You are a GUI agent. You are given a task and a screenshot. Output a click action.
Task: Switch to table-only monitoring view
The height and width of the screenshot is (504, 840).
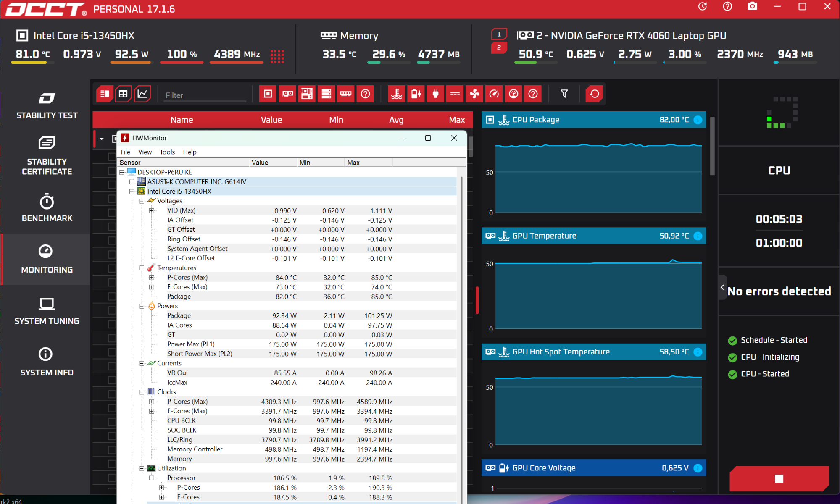(123, 94)
